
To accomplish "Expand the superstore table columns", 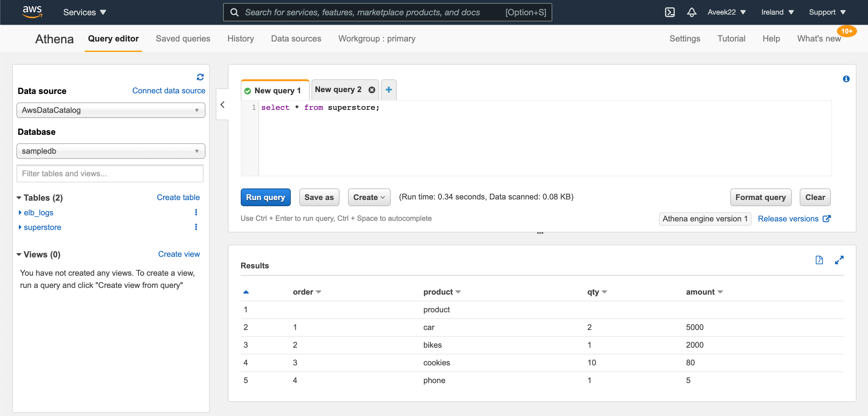I will [x=20, y=227].
